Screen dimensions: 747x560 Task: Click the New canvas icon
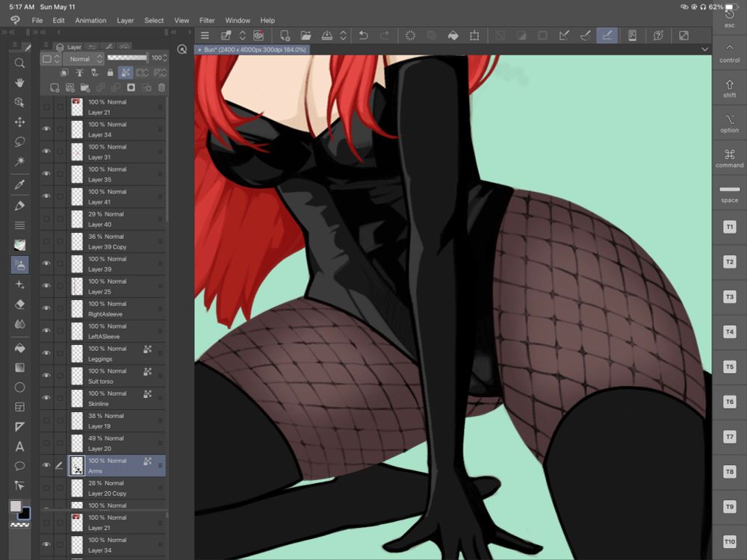[x=285, y=36]
